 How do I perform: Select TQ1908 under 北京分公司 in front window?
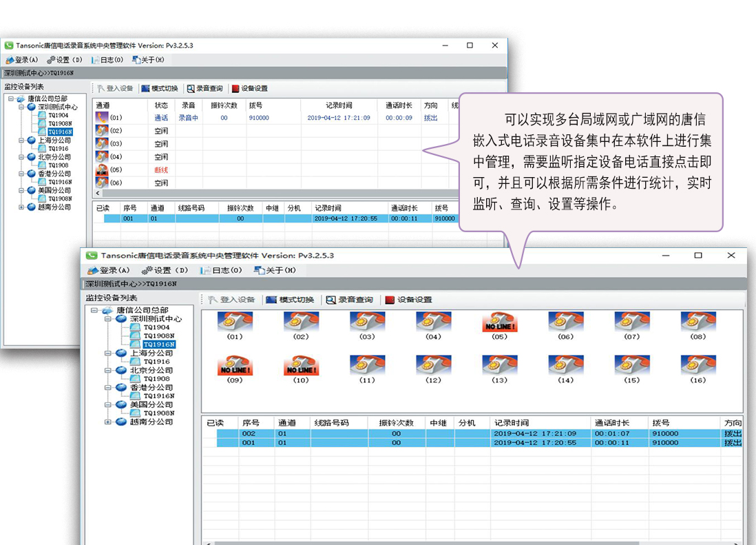pos(156,379)
